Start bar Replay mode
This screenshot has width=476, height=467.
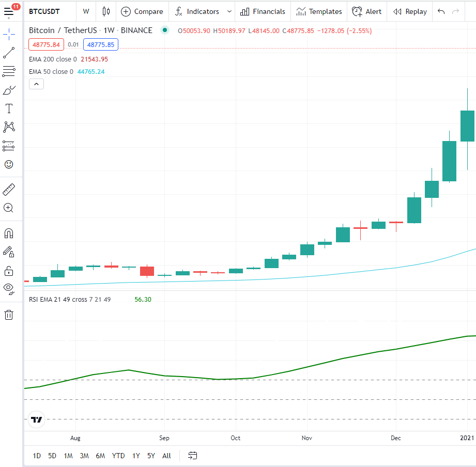410,11
